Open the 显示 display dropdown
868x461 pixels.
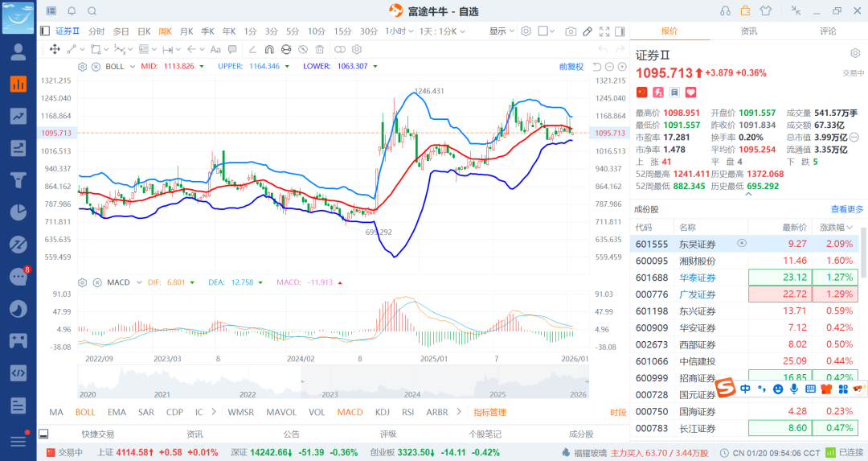coord(502,31)
